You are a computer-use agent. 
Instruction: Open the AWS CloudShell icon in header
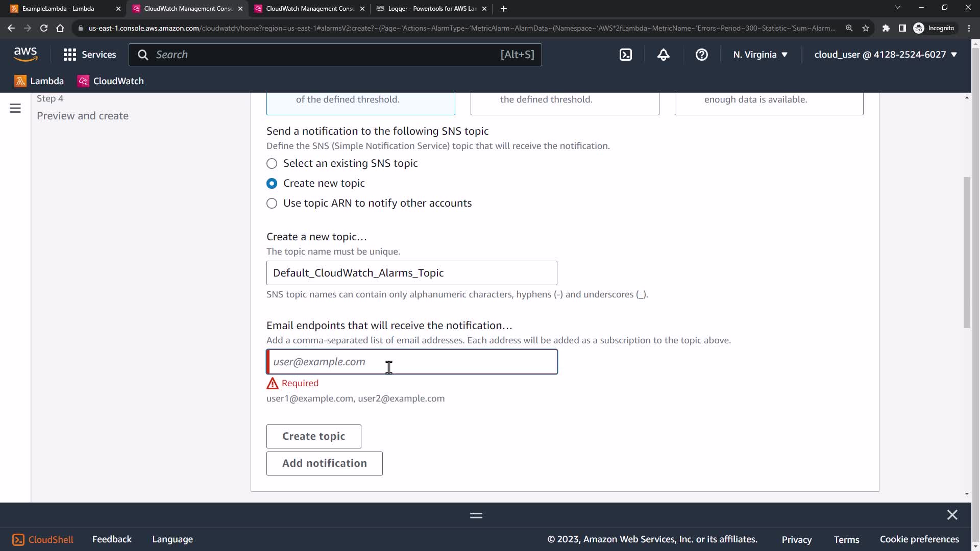click(626, 55)
